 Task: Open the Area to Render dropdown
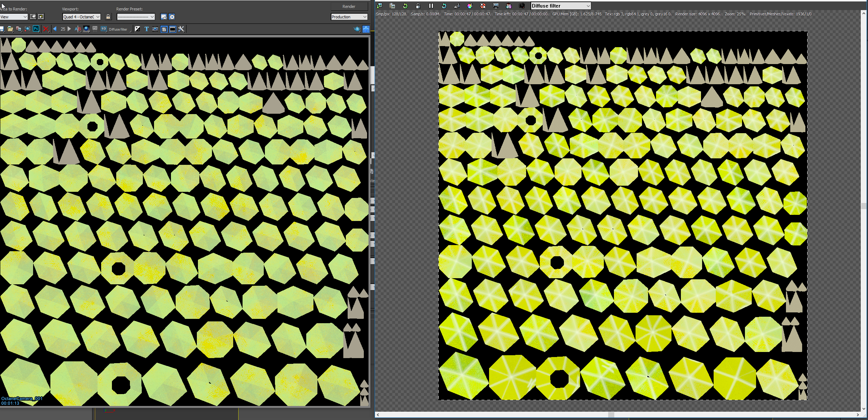[x=14, y=17]
